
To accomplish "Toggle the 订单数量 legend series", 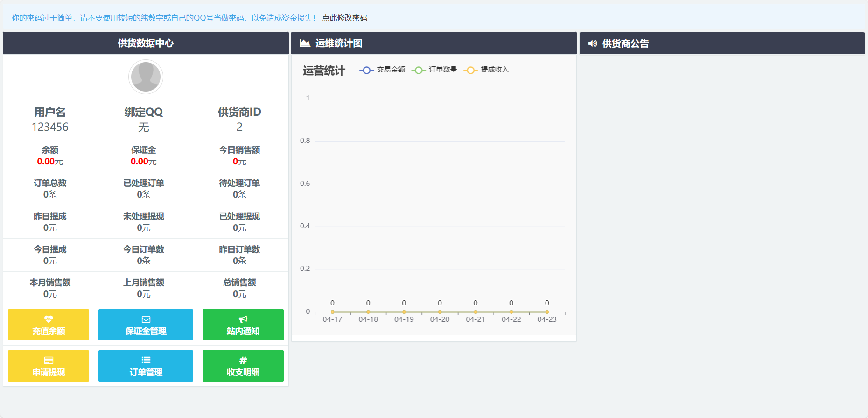I will (434, 70).
